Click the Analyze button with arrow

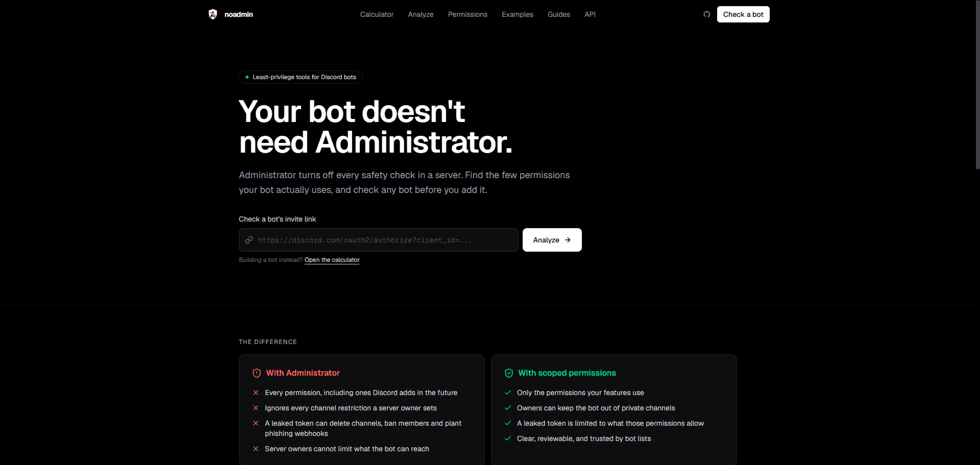coord(552,240)
